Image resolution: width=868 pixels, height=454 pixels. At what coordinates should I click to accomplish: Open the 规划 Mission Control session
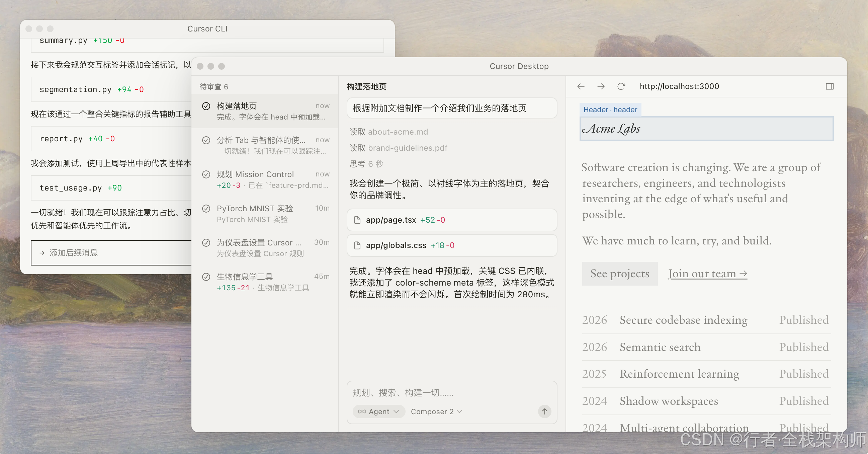tap(265, 179)
